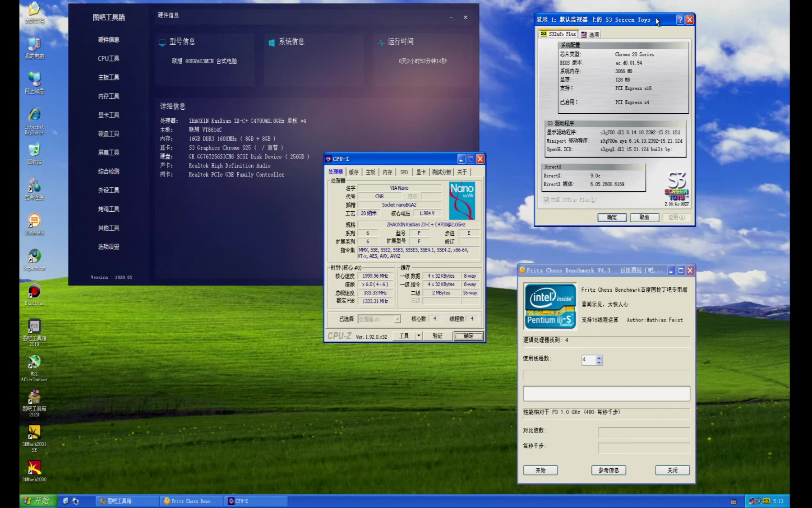Viewport: 812px width, 508px height.
Task: Expand the 处理器 #1 selection combo box
Action: pyautogui.click(x=397, y=319)
